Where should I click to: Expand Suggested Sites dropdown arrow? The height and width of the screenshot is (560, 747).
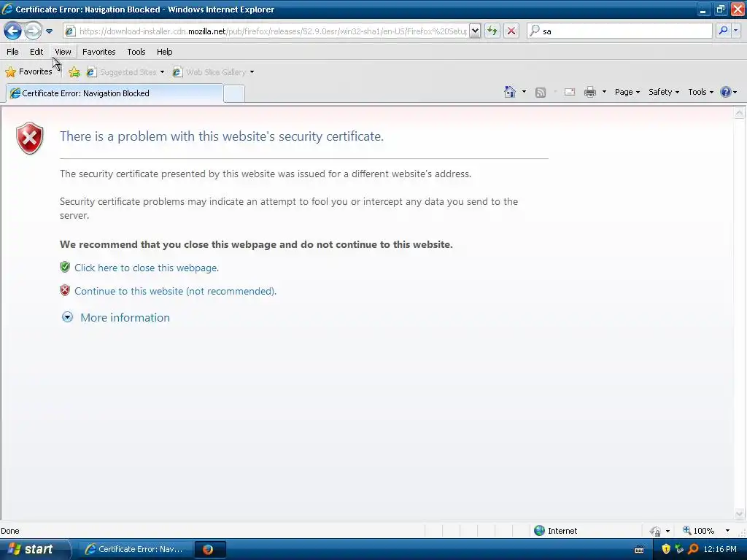pyautogui.click(x=163, y=72)
